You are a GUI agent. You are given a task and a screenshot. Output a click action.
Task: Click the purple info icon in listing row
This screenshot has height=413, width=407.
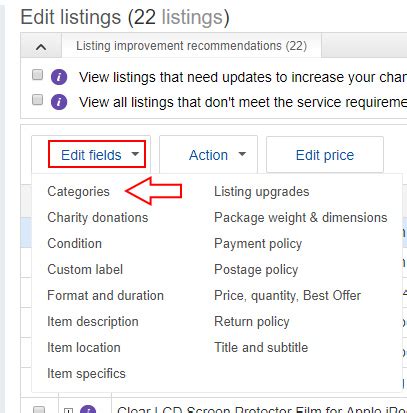pyautogui.click(x=88, y=409)
